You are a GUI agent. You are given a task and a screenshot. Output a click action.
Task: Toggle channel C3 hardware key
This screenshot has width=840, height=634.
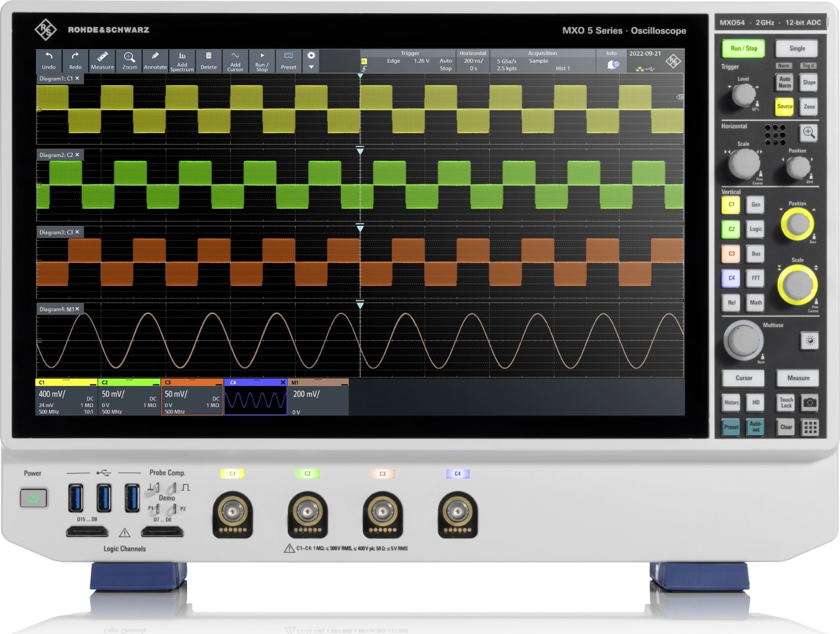[731, 253]
